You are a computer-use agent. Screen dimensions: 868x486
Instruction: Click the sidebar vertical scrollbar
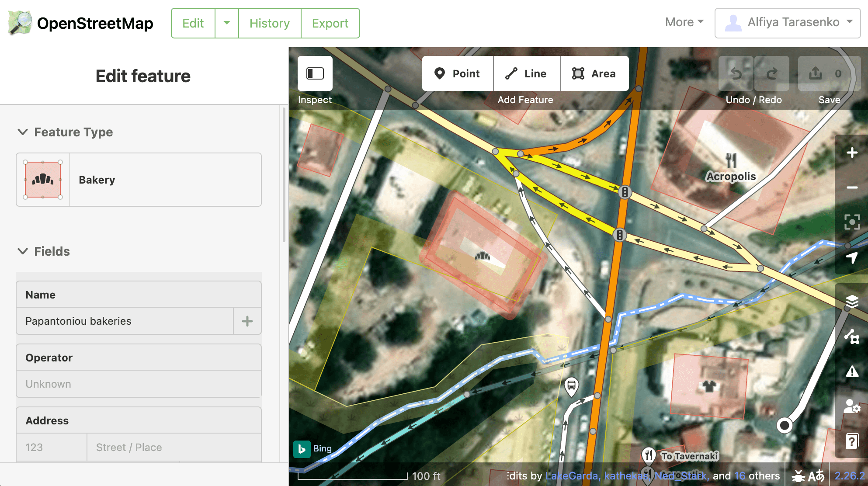(x=284, y=175)
